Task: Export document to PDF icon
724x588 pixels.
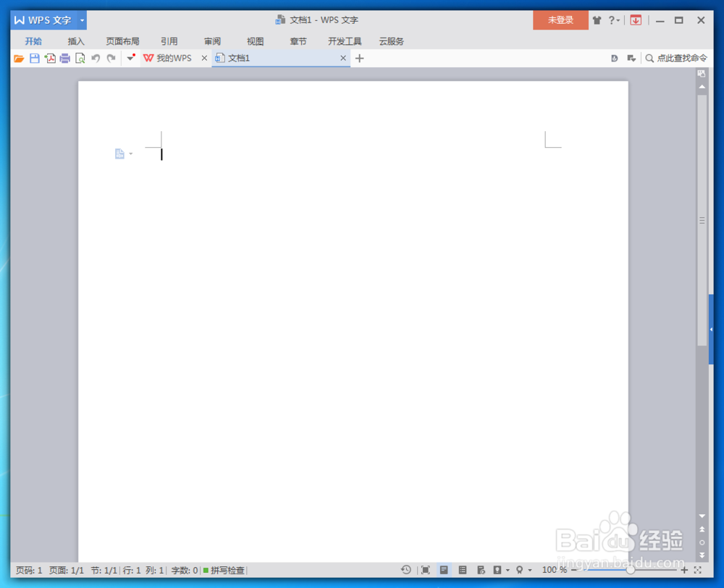Action: pyautogui.click(x=50, y=58)
